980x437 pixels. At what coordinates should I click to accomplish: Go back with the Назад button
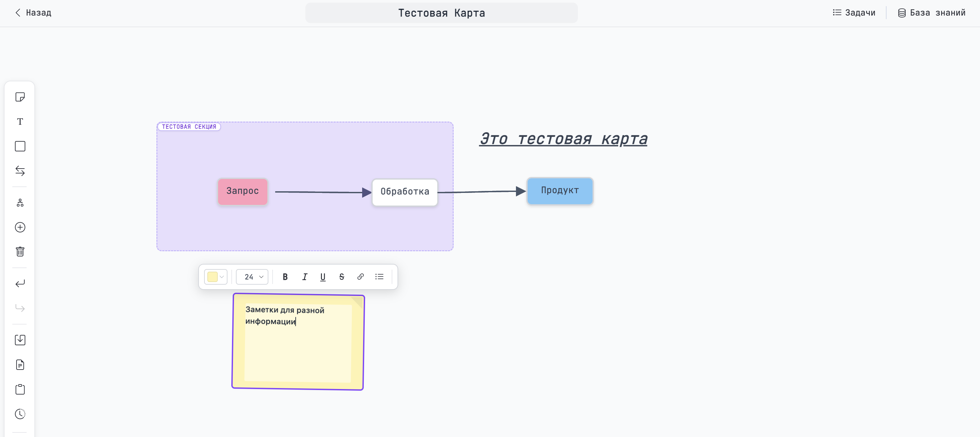[x=33, y=13]
